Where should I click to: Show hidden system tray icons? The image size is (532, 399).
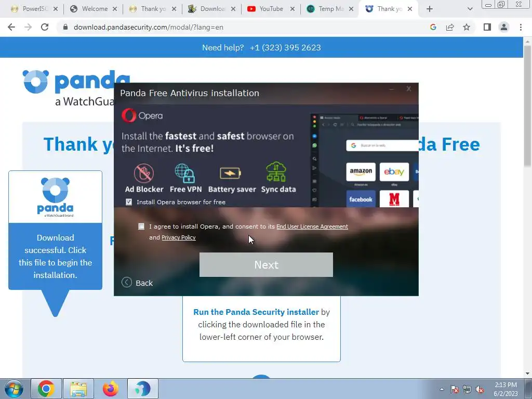click(x=442, y=389)
